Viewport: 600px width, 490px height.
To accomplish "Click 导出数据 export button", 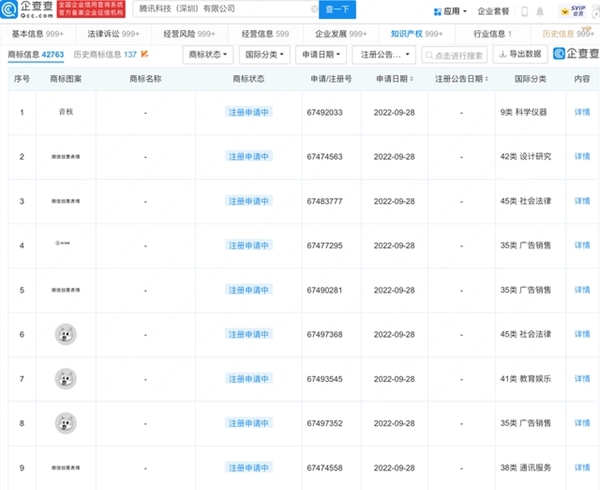I will tap(520, 54).
